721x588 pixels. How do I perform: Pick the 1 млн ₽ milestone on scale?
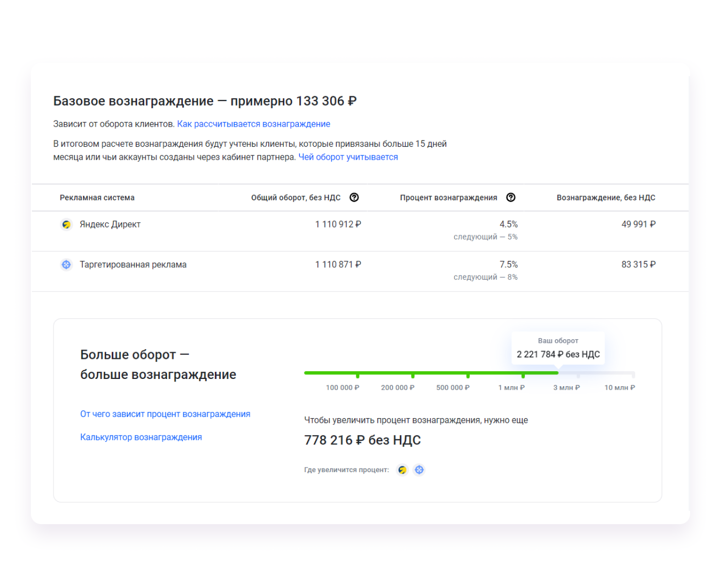(511, 387)
